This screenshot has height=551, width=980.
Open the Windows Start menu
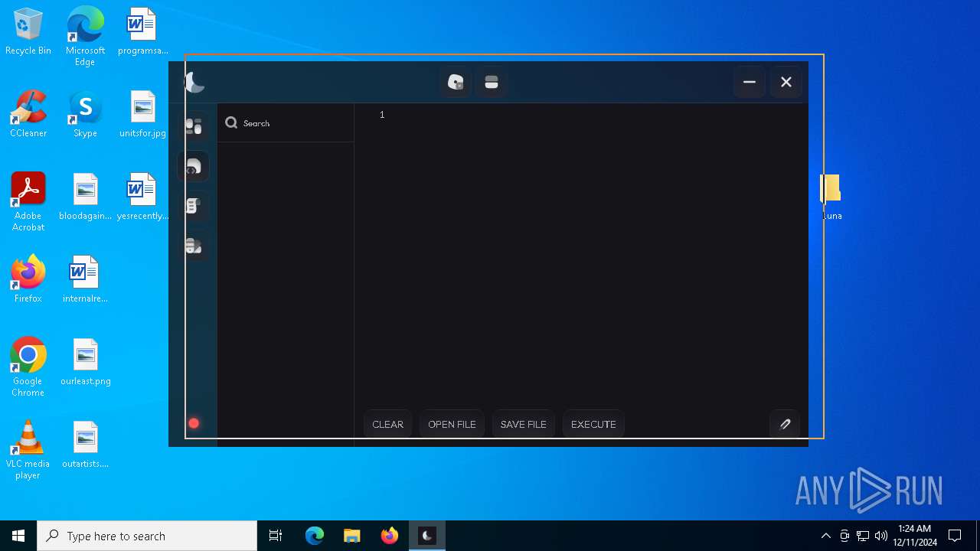click(18, 536)
